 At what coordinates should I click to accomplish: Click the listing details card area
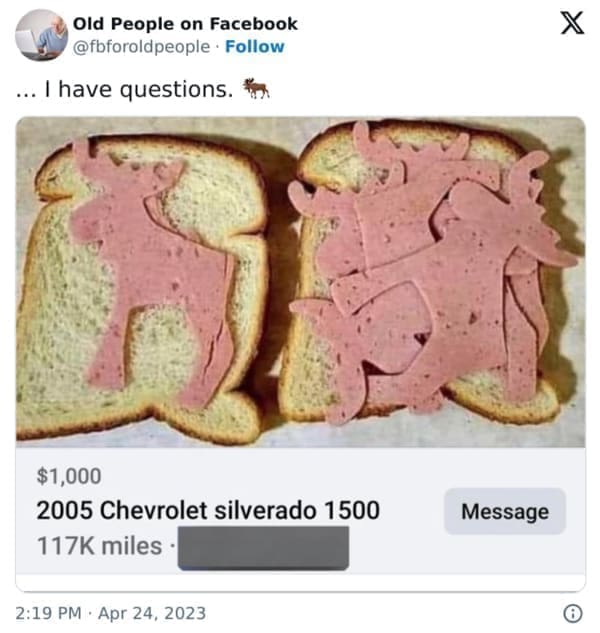tap(300, 511)
